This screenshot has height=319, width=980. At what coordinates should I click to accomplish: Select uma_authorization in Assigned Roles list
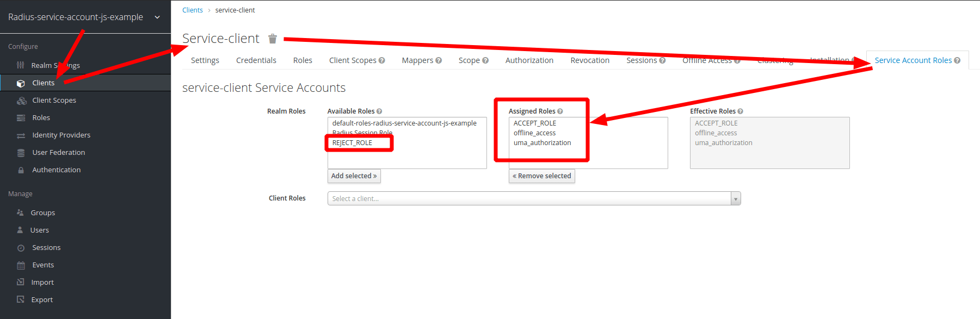pyautogui.click(x=542, y=143)
